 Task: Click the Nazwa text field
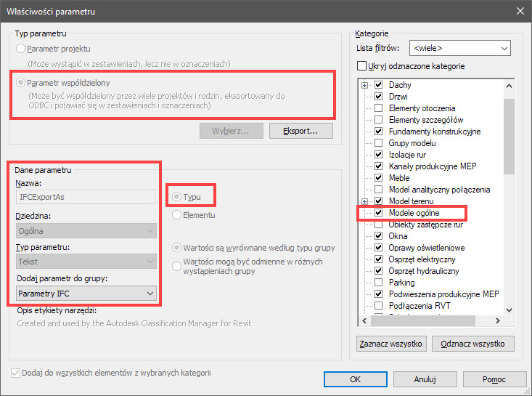tap(86, 196)
